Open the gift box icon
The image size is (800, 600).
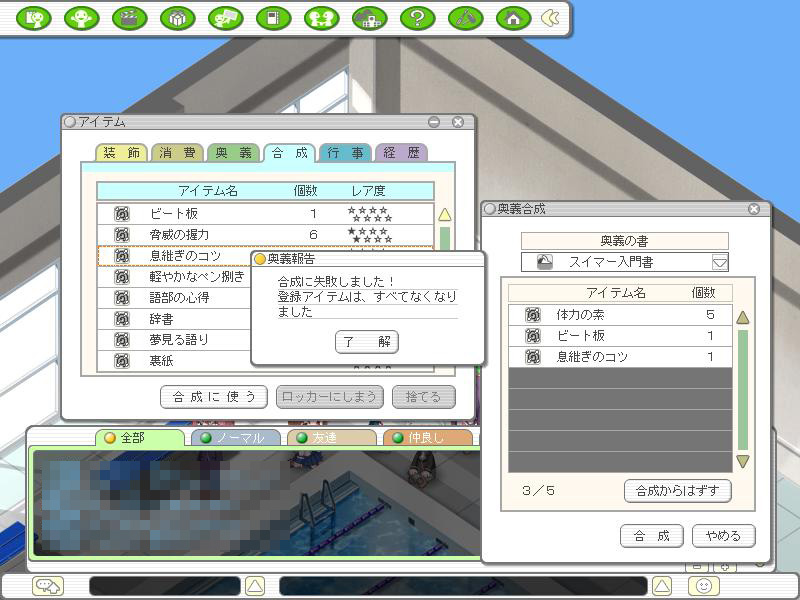click(178, 19)
